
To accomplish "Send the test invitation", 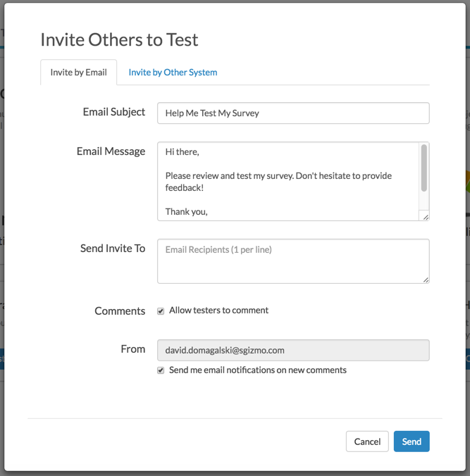I will click(x=412, y=441).
